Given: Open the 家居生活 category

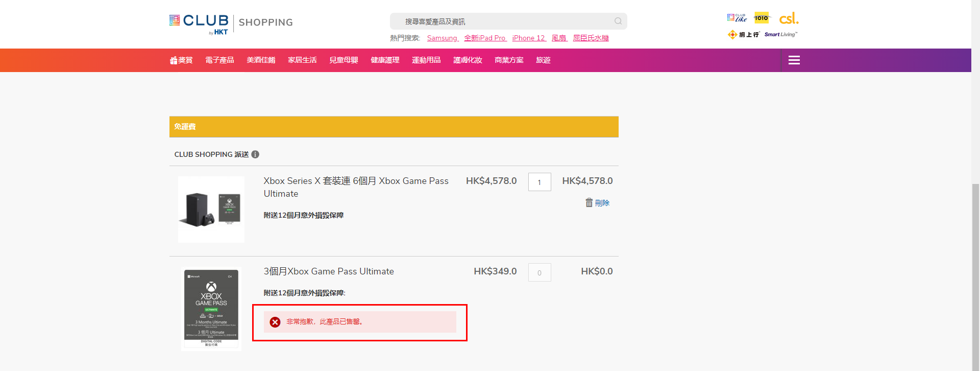Looking at the screenshot, I should click(x=302, y=60).
